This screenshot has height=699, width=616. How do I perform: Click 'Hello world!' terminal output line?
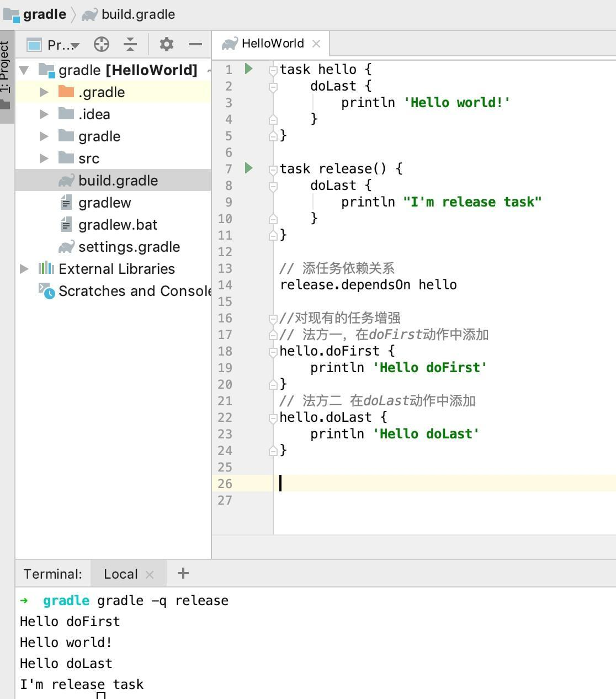[66, 643]
